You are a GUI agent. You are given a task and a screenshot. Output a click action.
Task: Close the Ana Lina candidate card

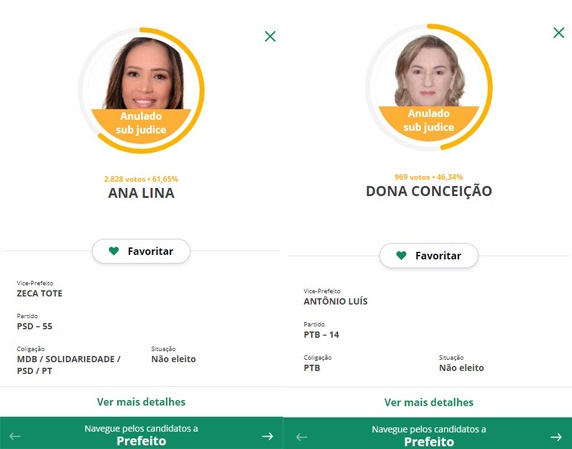pos(270,36)
